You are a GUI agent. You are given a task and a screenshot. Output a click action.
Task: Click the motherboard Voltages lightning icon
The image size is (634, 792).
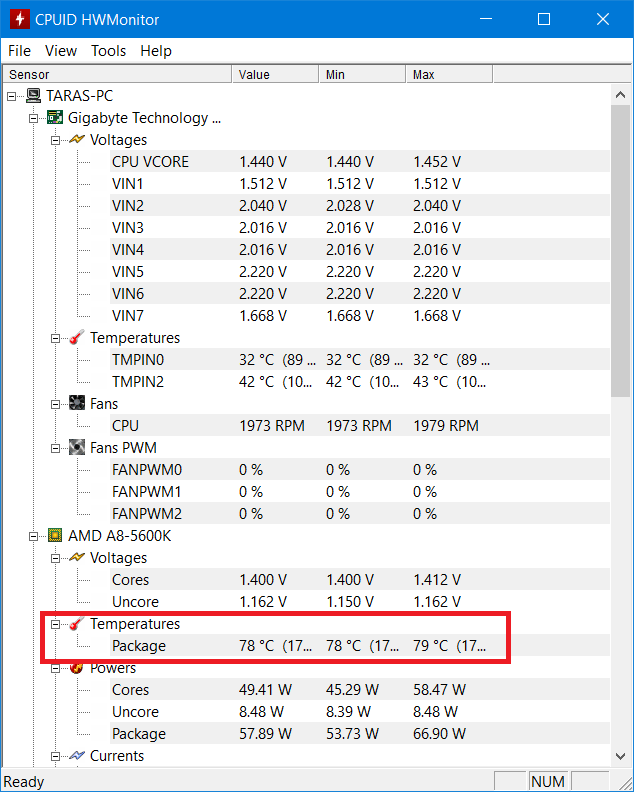coord(77,139)
